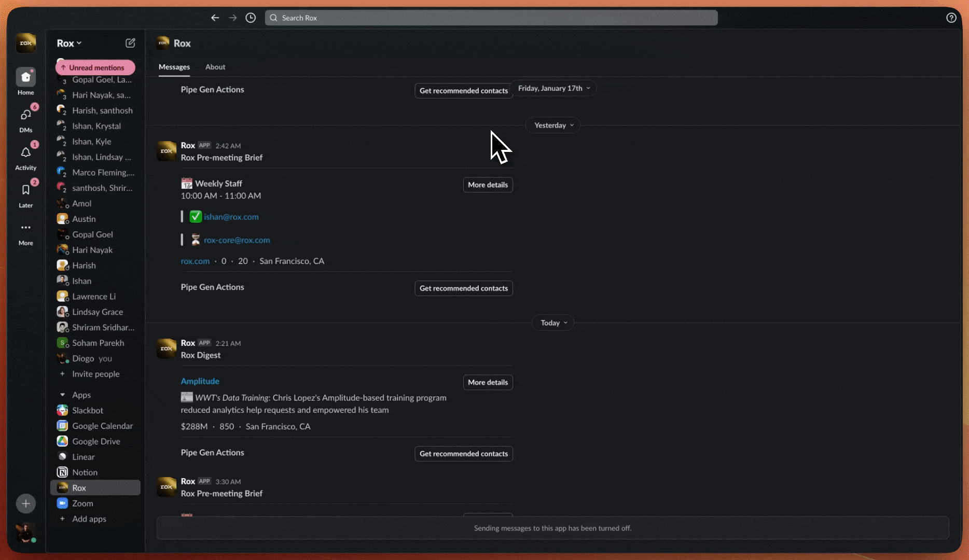The height and width of the screenshot is (560, 969).
Task: Expand the Rox workspace name menu
Action: coord(69,43)
